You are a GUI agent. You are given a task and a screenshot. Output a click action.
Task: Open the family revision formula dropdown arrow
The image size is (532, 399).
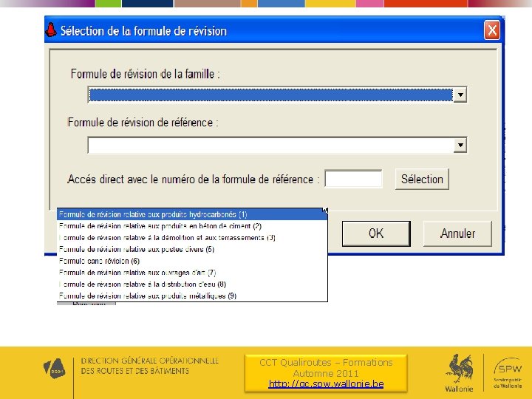(460, 95)
